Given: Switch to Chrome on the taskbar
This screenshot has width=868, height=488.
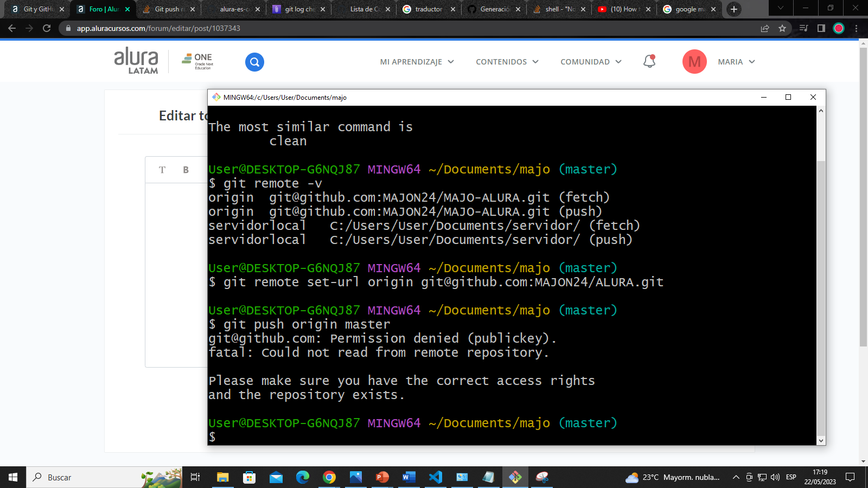Looking at the screenshot, I should pyautogui.click(x=329, y=477).
